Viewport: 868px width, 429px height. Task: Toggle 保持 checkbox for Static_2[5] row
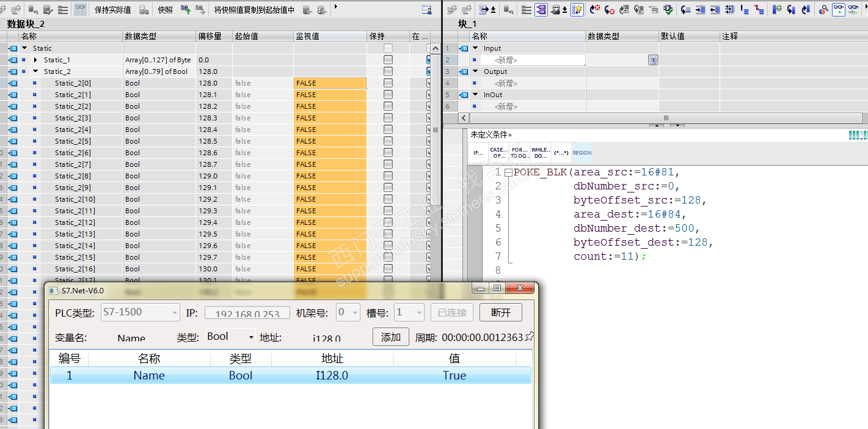click(x=388, y=141)
